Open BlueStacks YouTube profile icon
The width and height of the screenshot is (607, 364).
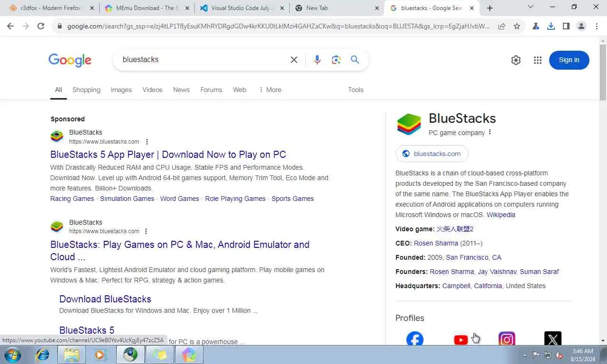461,339
